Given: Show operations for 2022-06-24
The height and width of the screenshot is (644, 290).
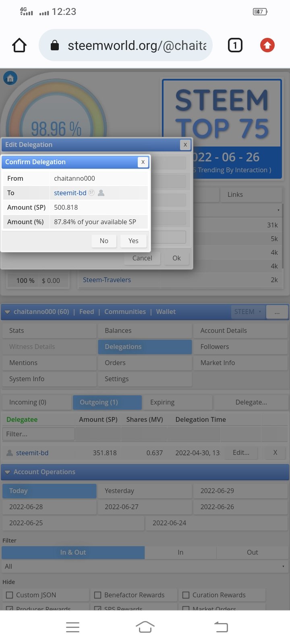Looking at the screenshot, I should click(217, 523).
